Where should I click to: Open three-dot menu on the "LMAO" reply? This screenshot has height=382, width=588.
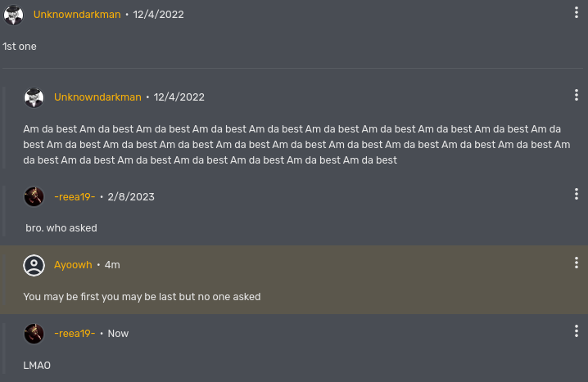pos(577,331)
